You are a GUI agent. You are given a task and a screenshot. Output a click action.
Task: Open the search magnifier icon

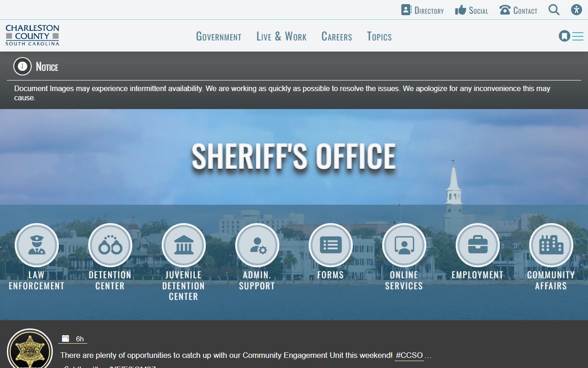click(x=554, y=10)
